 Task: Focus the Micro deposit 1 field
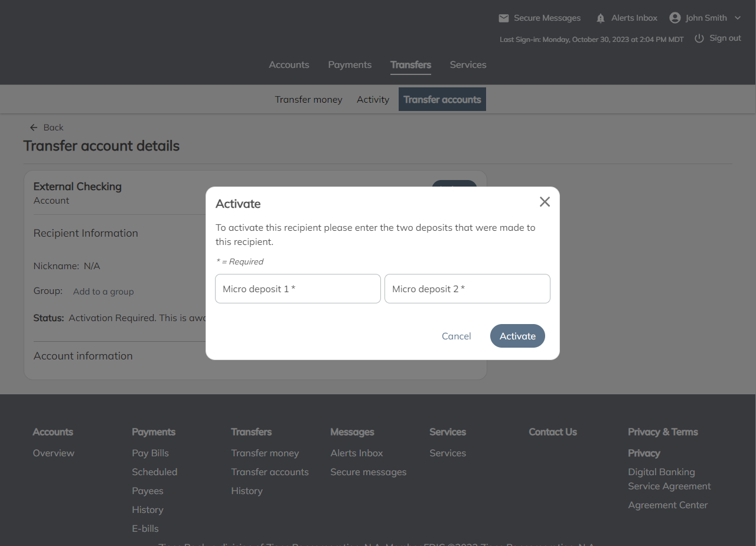pyautogui.click(x=298, y=289)
